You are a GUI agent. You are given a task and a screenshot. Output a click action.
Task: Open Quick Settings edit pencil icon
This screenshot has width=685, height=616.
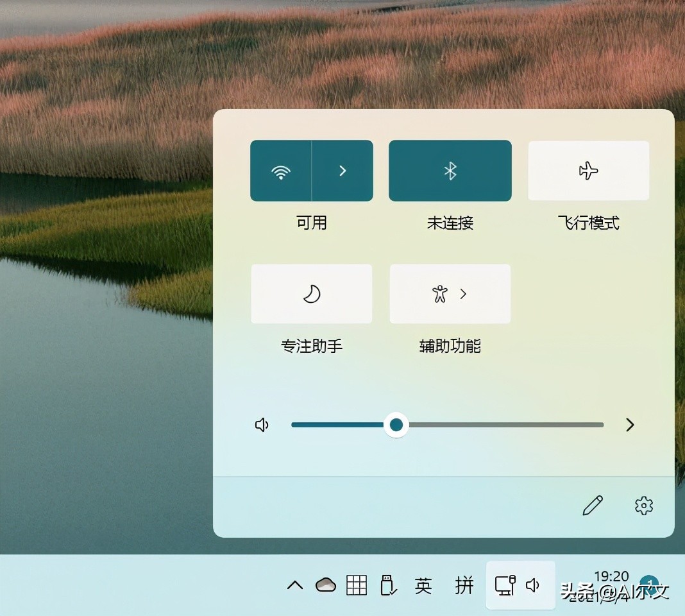click(592, 506)
